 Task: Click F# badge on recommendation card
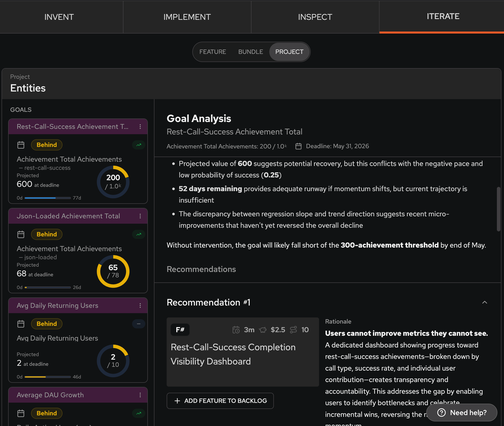pos(180,330)
